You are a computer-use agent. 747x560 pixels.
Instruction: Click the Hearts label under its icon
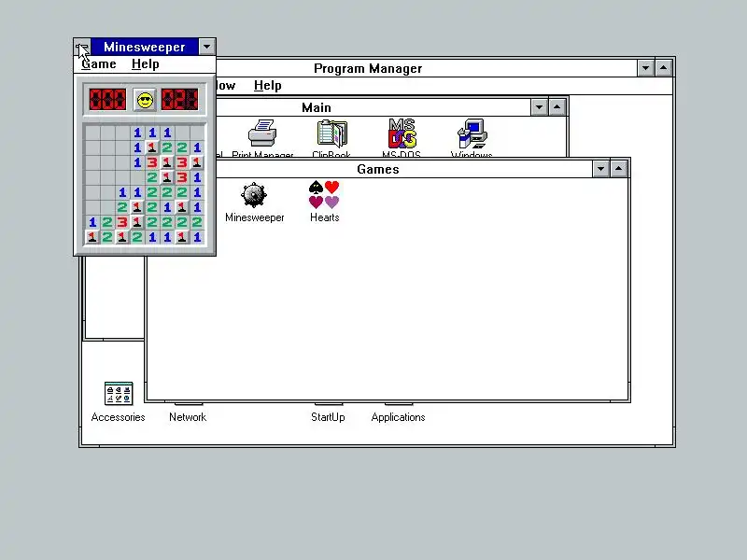[x=324, y=217]
